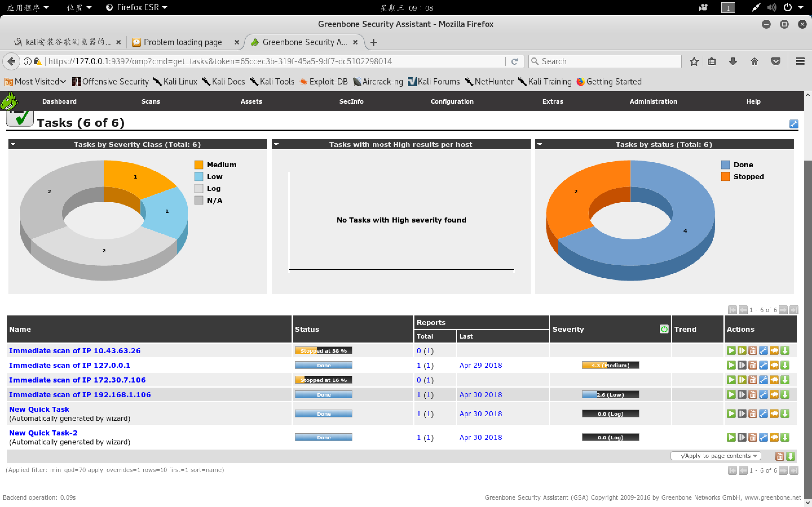
Task: Toggle the Medium legend entry in severity chart
Action: pos(221,165)
